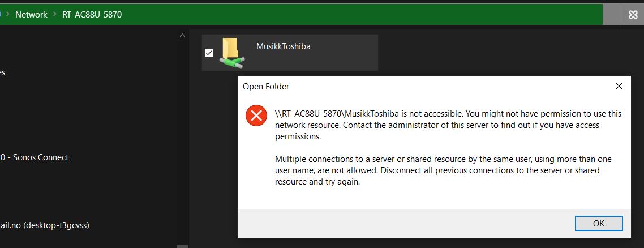Viewport: 644px width, 248px height.
Task: Close the Open Folder dialog
Action: click(x=619, y=87)
